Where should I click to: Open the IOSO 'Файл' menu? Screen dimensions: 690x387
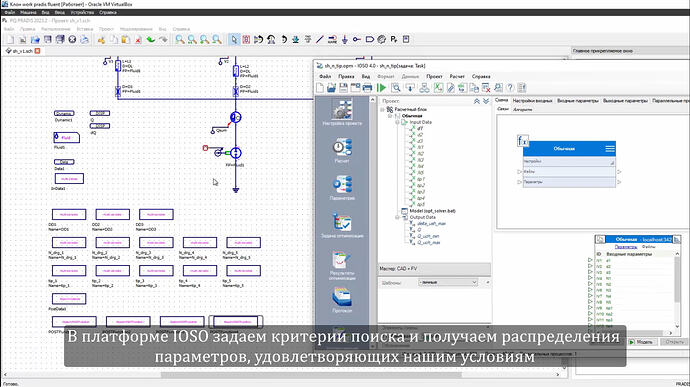(x=325, y=77)
